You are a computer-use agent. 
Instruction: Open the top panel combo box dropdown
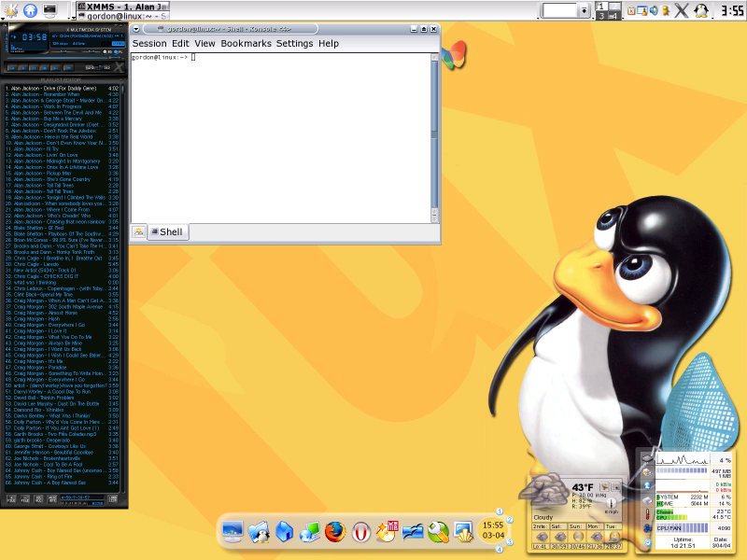(585, 10)
